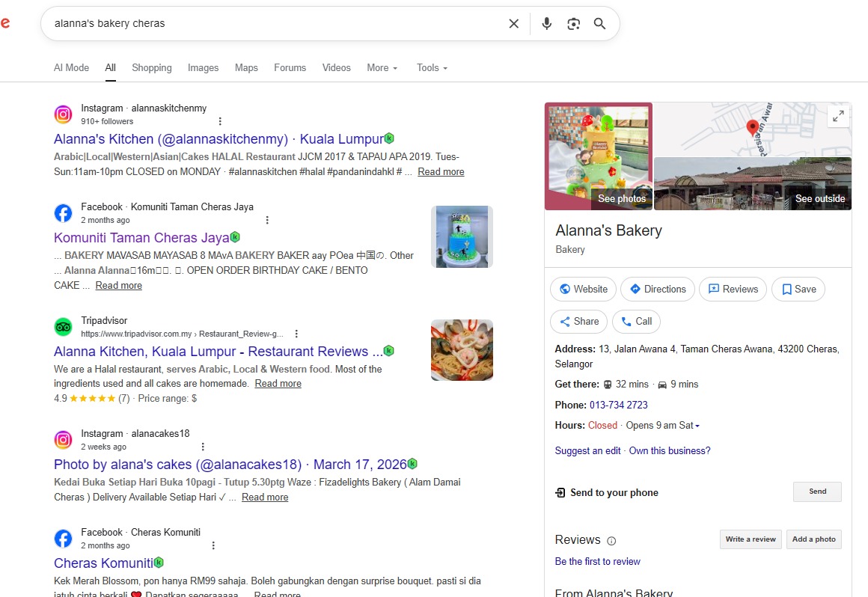The width and height of the screenshot is (868, 597).
Task: Open the three-dot menu on the Tripadvisor result
Action: (296, 333)
